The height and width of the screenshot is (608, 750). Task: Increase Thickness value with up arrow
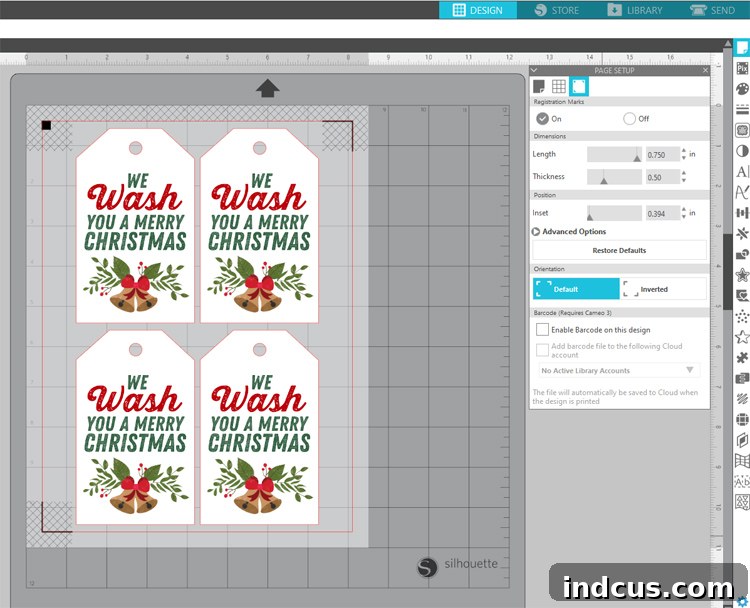(684, 173)
